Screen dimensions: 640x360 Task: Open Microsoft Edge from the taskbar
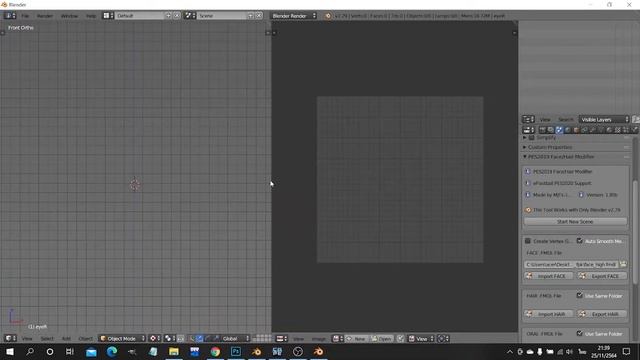(x=112, y=351)
